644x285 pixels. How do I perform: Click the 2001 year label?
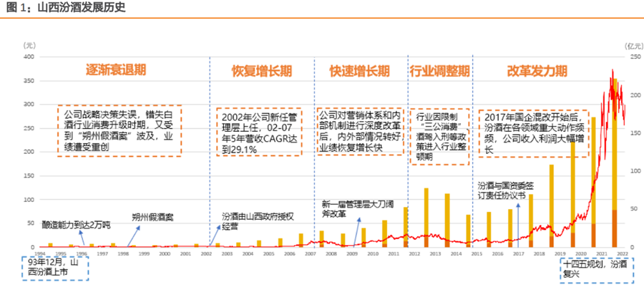185,254
